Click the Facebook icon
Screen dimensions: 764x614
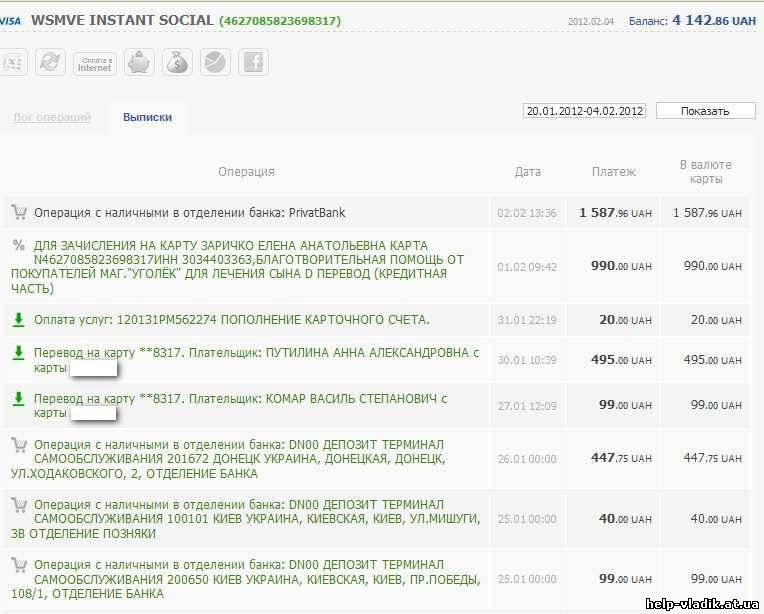pyautogui.click(x=253, y=63)
